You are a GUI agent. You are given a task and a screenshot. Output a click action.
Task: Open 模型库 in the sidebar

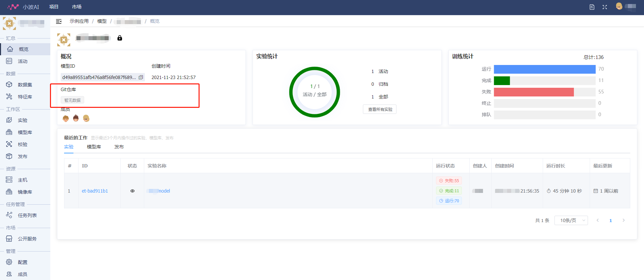pos(25,132)
